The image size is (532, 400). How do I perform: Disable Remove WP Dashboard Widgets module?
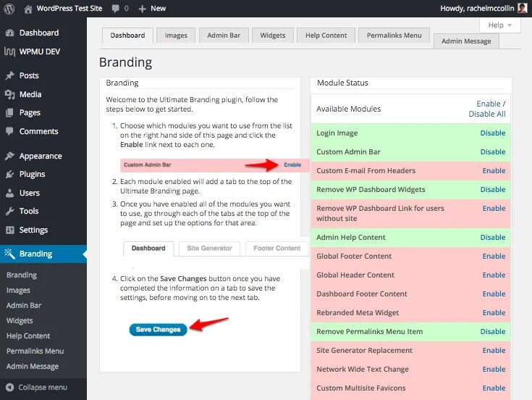pyautogui.click(x=493, y=189)
